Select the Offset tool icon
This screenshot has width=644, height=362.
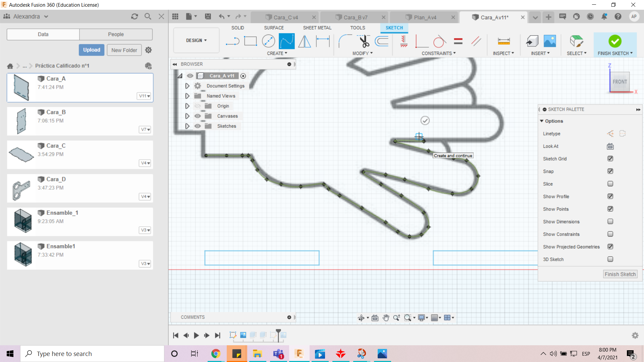pyautogui.click(x=382, y=41)
